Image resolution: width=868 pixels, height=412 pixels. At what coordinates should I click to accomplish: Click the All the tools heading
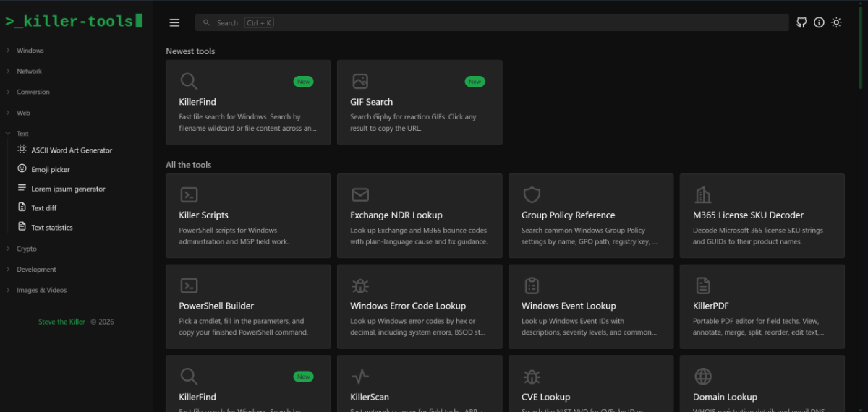[x=189, y=165]
